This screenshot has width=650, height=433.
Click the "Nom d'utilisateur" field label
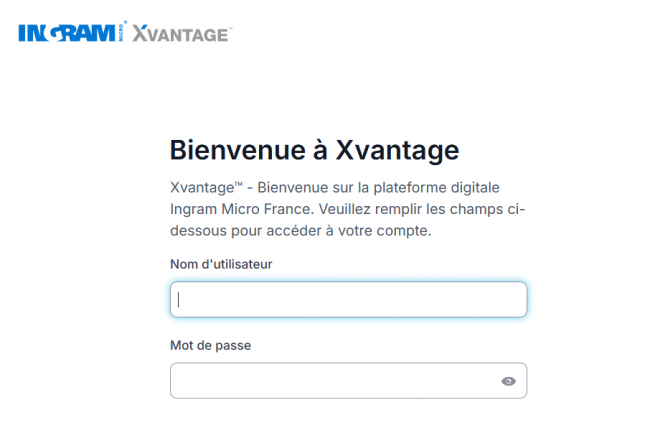tap(221, 264)
